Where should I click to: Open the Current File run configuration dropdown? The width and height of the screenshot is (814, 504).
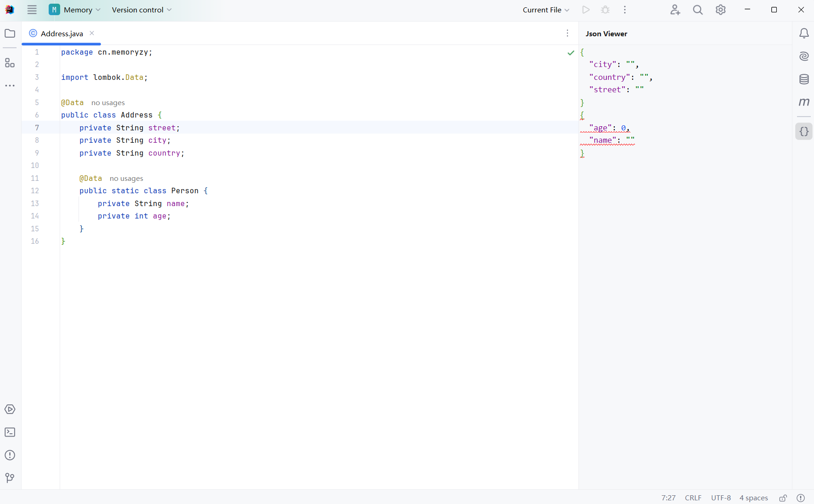pyautogui.click(x=546, y=10)
